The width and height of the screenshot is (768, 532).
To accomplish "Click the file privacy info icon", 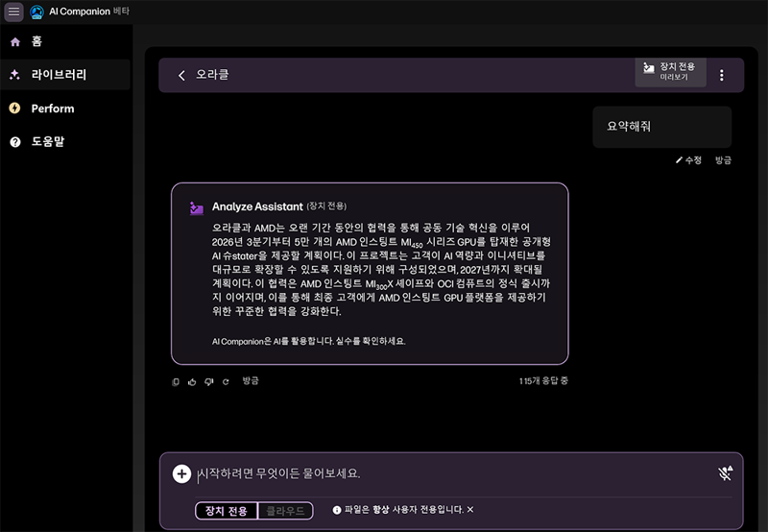I will pyautogui.click(x=337, y=510).
